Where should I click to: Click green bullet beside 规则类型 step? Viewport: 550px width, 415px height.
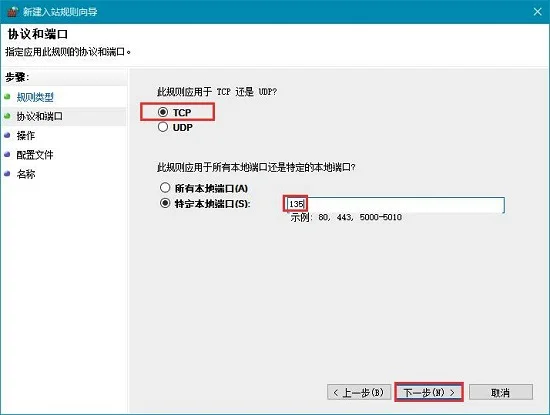click(7, 96)
